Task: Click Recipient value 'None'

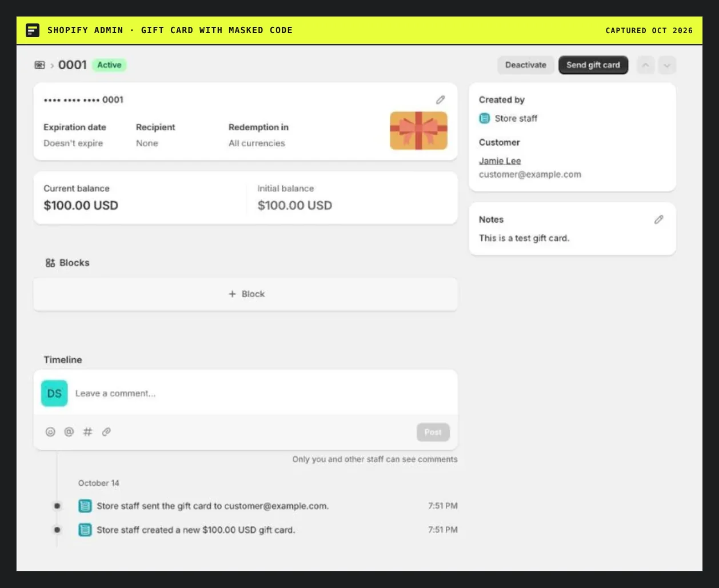Action: 147,143
